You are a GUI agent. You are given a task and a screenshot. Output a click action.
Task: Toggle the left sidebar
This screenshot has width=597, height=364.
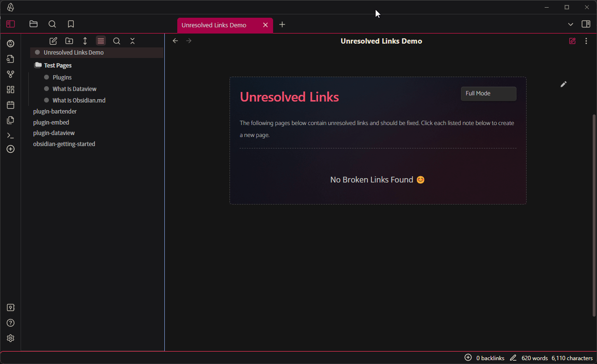(11, 24)
